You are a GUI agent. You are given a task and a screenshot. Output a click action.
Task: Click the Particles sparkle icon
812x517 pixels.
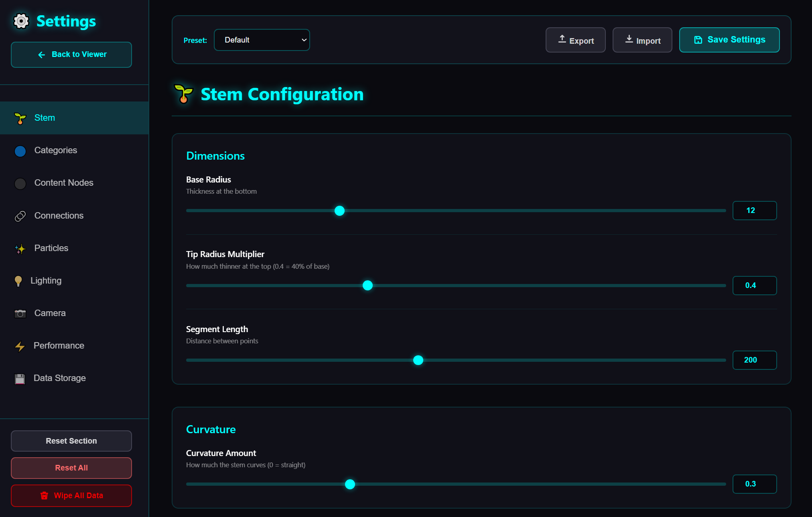tap(20, 249)
